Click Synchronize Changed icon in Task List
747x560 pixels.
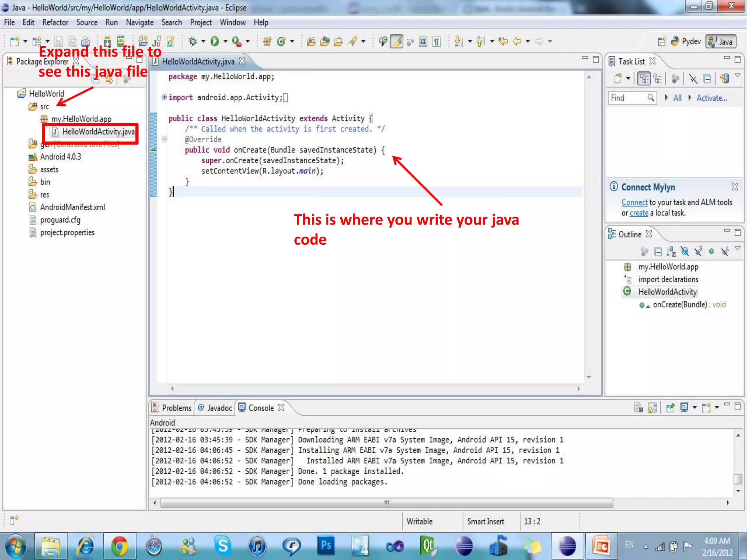point(725,78)
